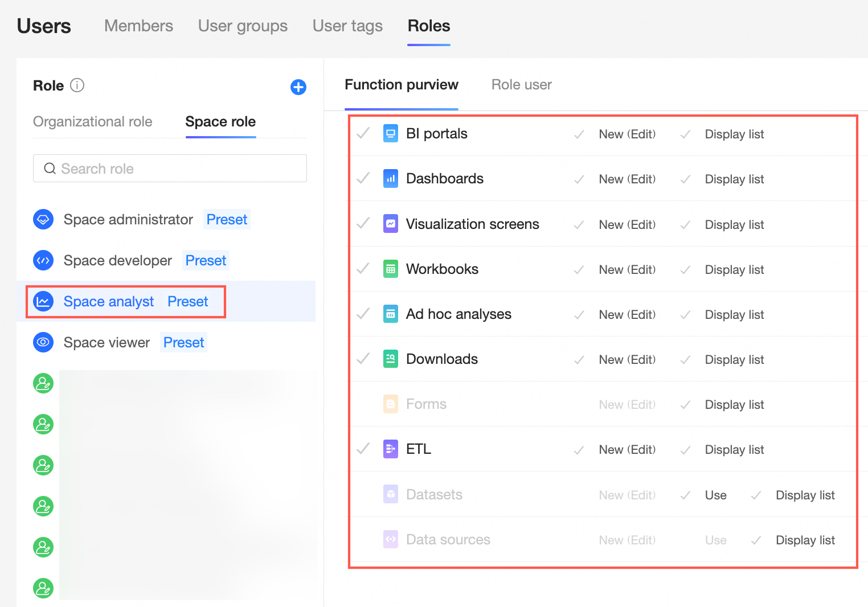Image resolution: width=868 pixels, height=607 pixels.
Task: Click the Downloads icon
Action: tap(391, 359)
